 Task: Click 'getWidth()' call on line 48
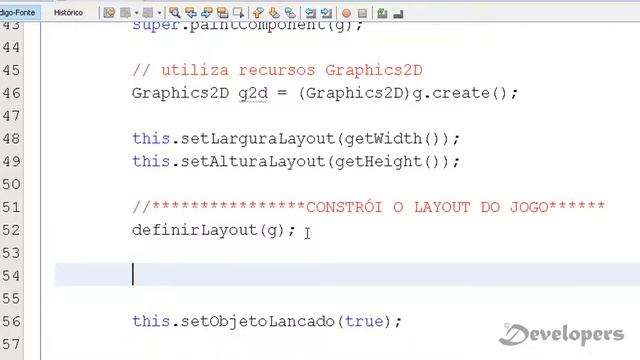[x=393, y=139]
